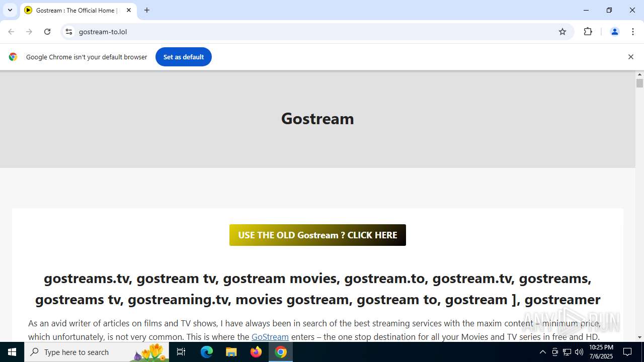Open network status tray icon
Viewport: 644px width, 362px height.
tap(567, 352)
